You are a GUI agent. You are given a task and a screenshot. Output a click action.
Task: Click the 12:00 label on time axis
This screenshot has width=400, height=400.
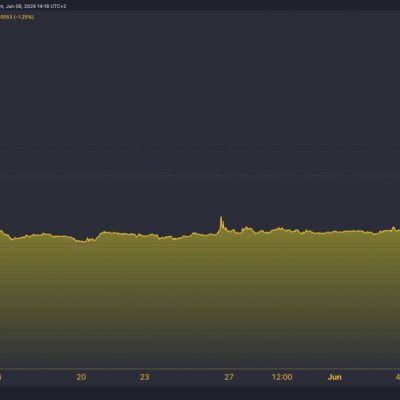tap(282, 377)
